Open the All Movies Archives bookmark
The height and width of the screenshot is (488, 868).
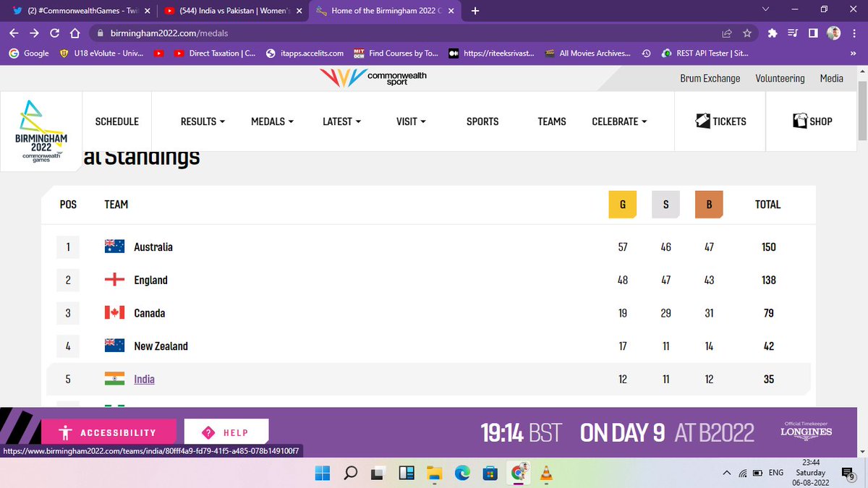588,53
